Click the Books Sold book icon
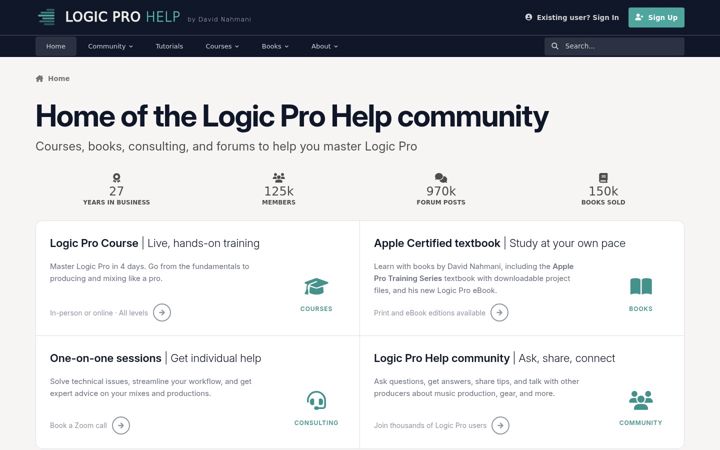This screenshot has height=450, width=720. [603, 178]
